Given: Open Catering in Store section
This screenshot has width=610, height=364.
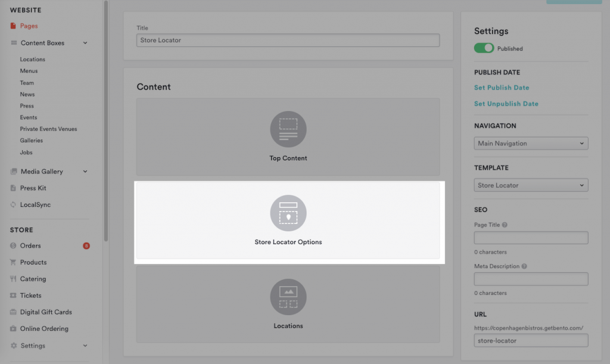Looking at the screenshot, I should pyautogui.click(x=33, y=279).
